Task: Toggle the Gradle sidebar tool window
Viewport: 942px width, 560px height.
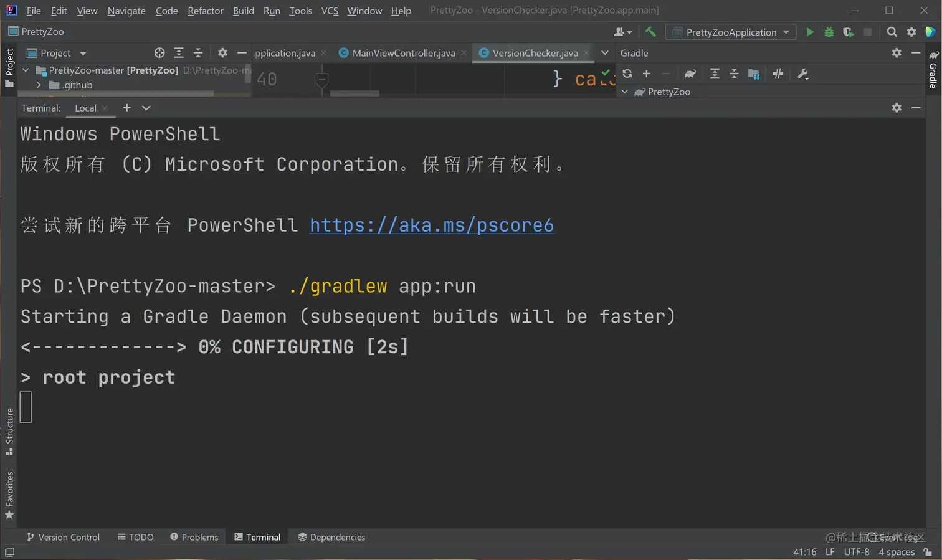Action: coord(933,70)
